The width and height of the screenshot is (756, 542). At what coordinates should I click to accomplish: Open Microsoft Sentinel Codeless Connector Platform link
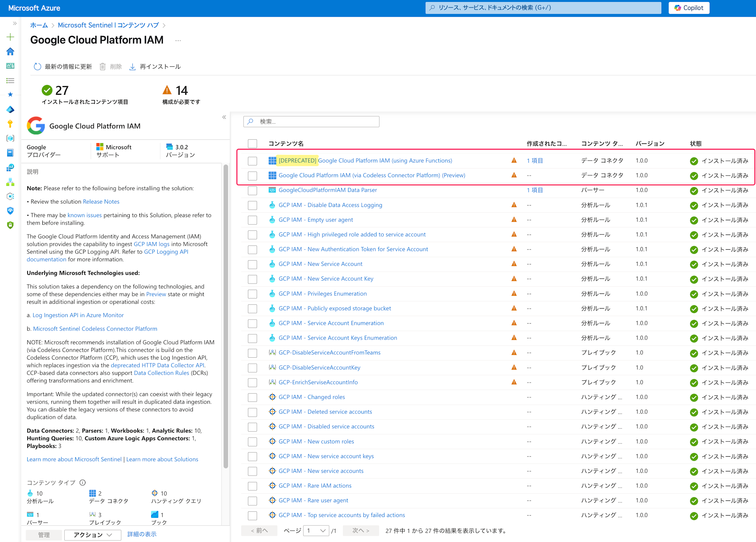coord(95,329)
